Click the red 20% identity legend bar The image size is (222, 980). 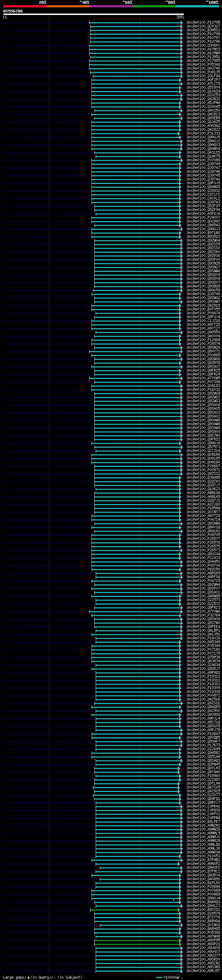pos(25,6)
